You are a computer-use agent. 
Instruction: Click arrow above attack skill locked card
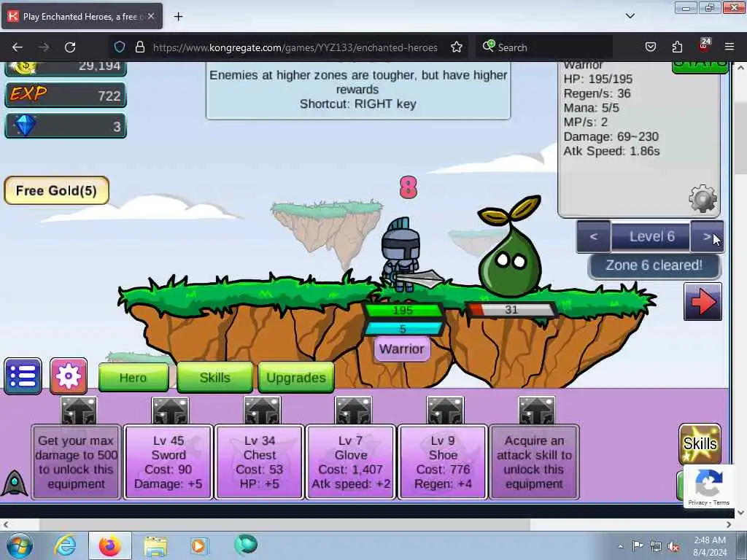pos(537,410)
